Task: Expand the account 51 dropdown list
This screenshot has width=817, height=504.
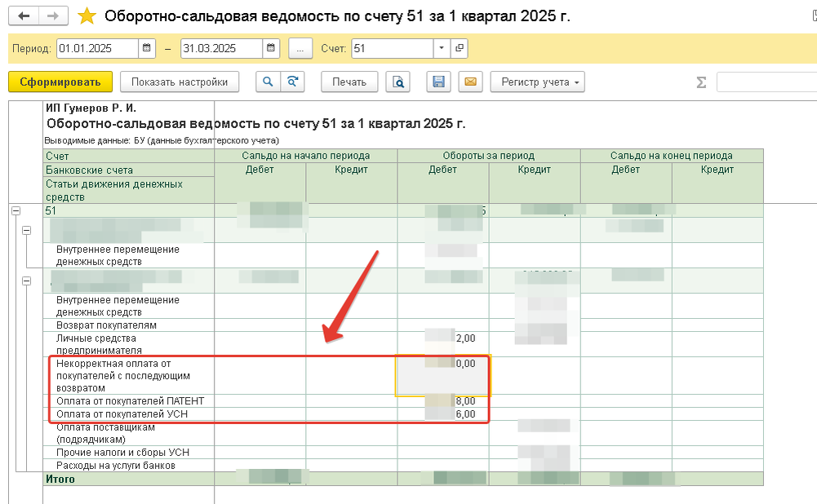Action: pos(442,48)
